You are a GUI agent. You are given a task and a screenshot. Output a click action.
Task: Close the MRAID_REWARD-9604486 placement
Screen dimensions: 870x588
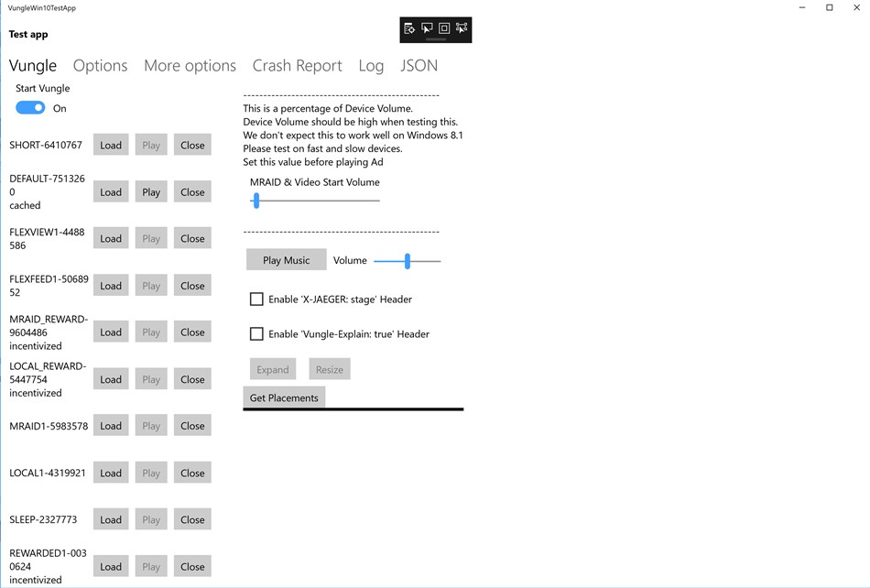pos(192,332)
